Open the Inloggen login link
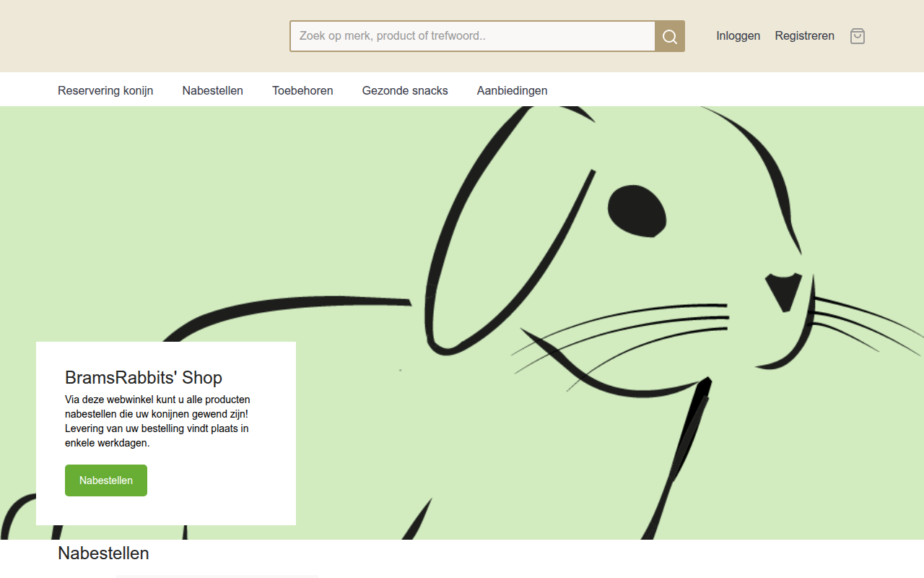 738,36
